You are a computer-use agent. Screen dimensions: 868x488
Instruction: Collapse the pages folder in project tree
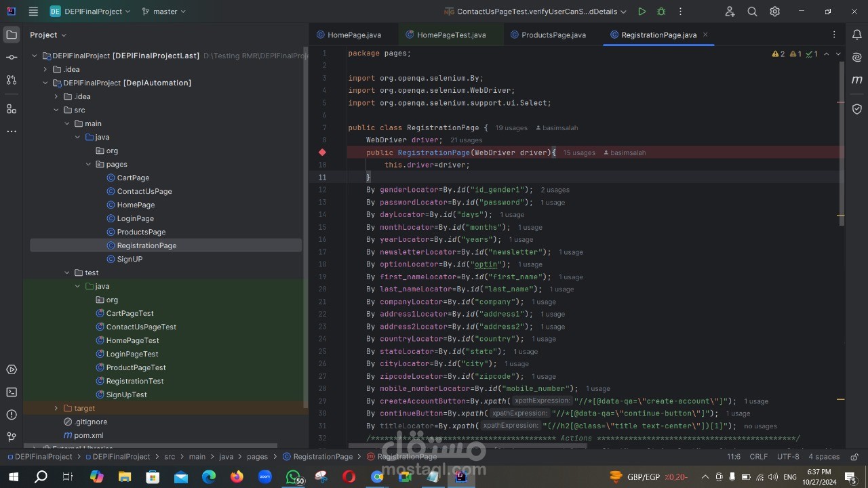[88, 164]
